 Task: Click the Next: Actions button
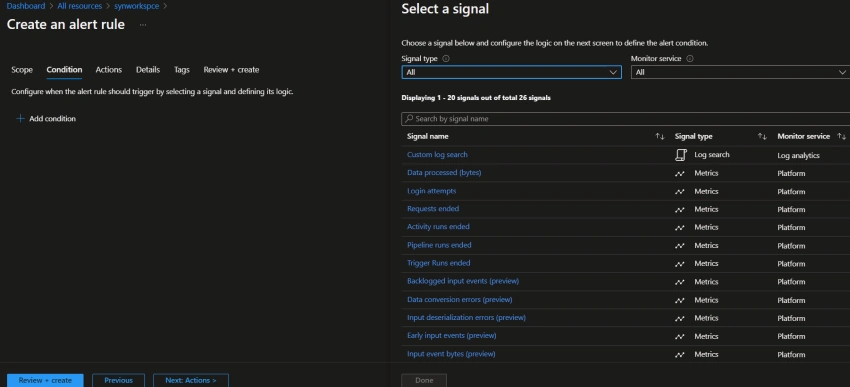coord(191,380)
